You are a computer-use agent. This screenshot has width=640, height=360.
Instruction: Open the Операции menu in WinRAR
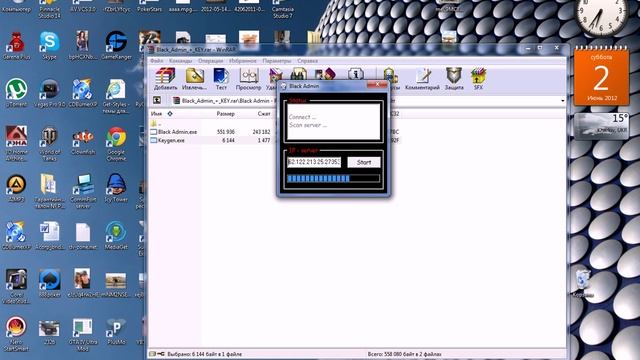coord(211,61)
